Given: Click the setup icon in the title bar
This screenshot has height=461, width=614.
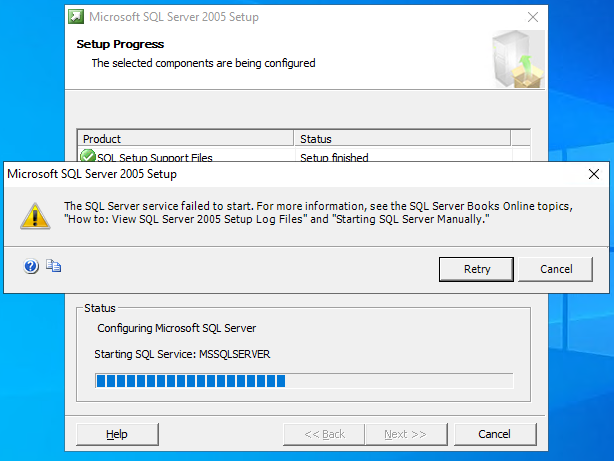Looking at the screenshot, I should [76, 17].
